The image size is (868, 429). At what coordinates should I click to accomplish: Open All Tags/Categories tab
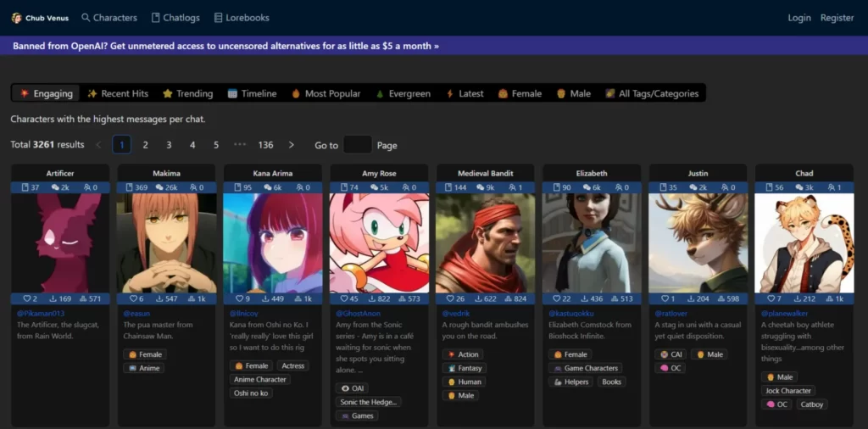pyautogui.click(x=652, y=93)
